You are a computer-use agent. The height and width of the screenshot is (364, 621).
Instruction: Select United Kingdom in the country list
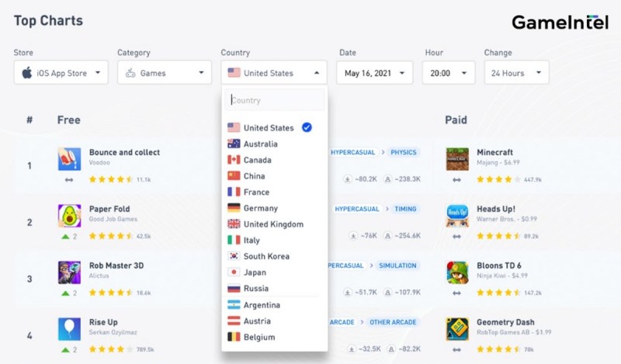click(275, 224)
